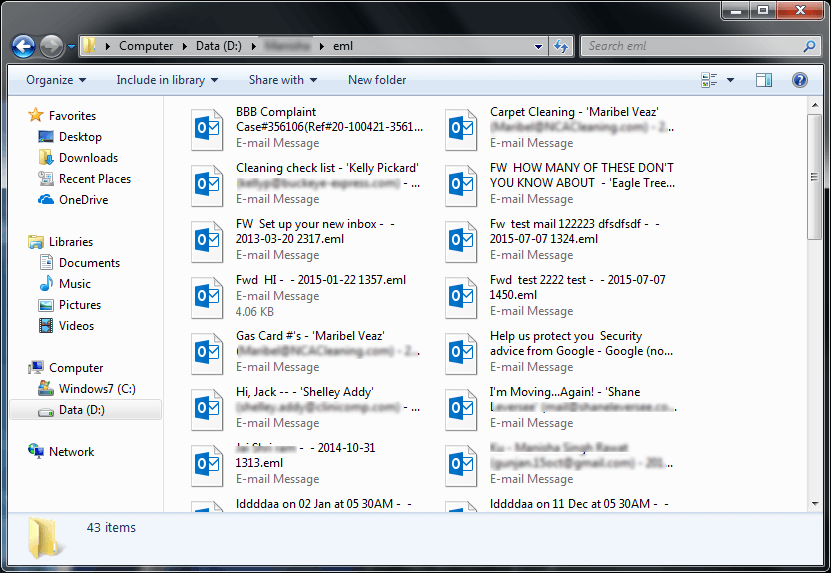This screenshot has width=831, height=573.
Task: Open the Include in library menu
Action: (x=167, y=80)
